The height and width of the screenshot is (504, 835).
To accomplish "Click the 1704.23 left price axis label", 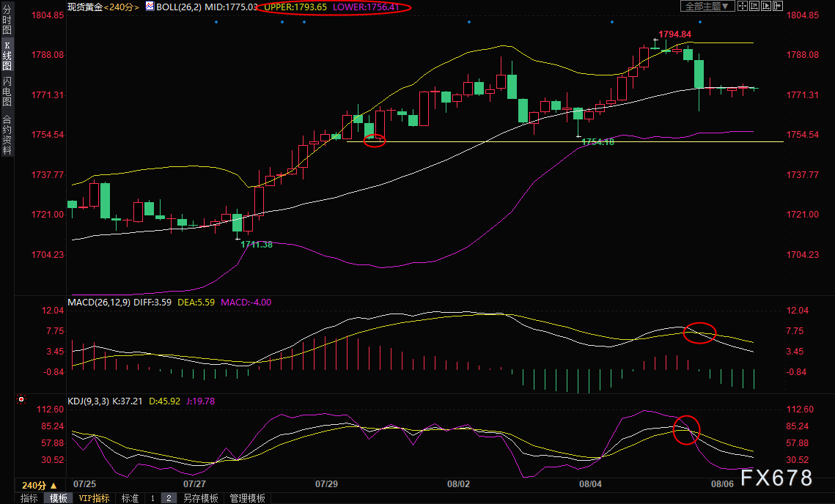I will pos(48,254).
